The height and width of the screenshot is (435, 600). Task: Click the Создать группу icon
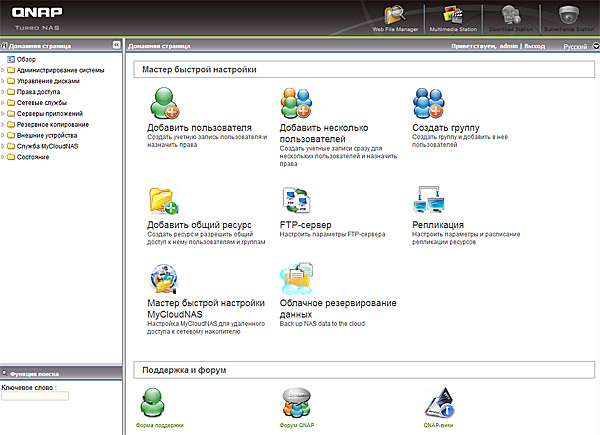(x=430, y=105)
